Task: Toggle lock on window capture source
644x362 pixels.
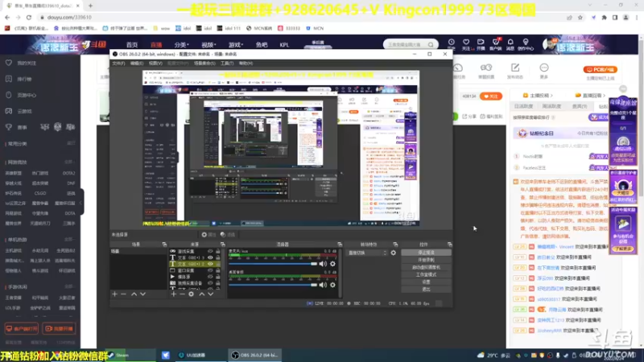Action: [217, 270]
